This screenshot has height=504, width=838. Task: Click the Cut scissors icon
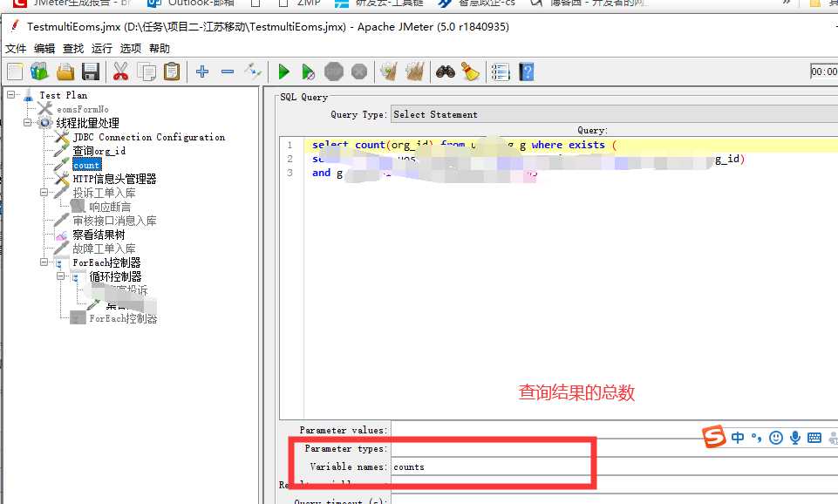pos(121,72)
